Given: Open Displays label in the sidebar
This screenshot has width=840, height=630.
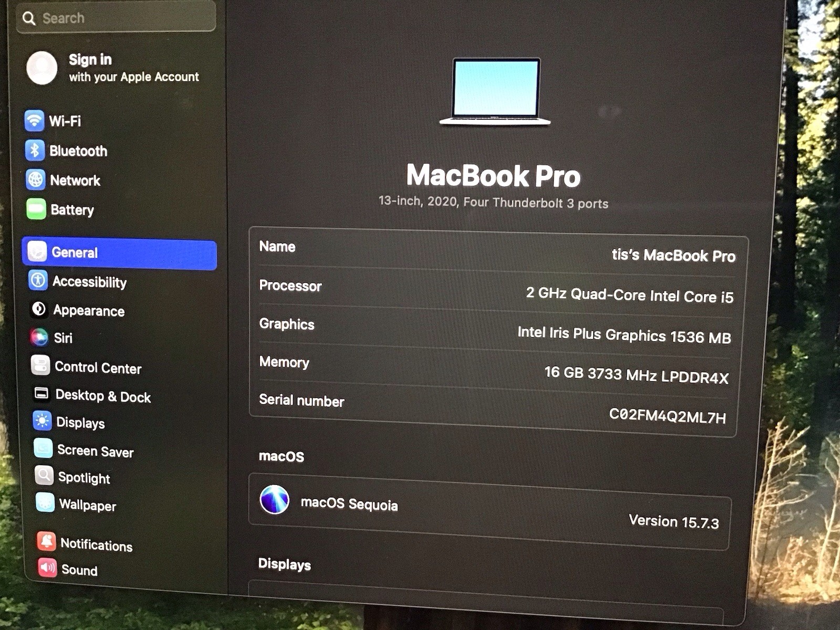Looking at the screenshot, I should tap(80, 423).
